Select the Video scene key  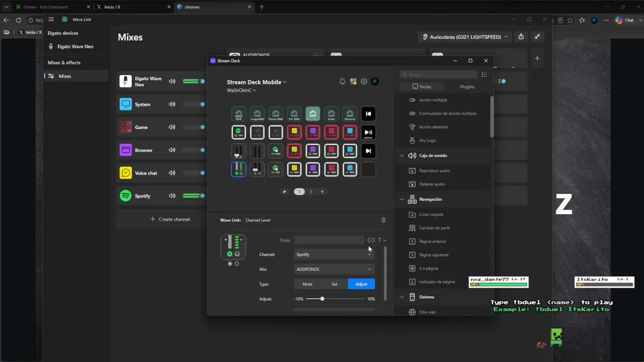point(331,114)
